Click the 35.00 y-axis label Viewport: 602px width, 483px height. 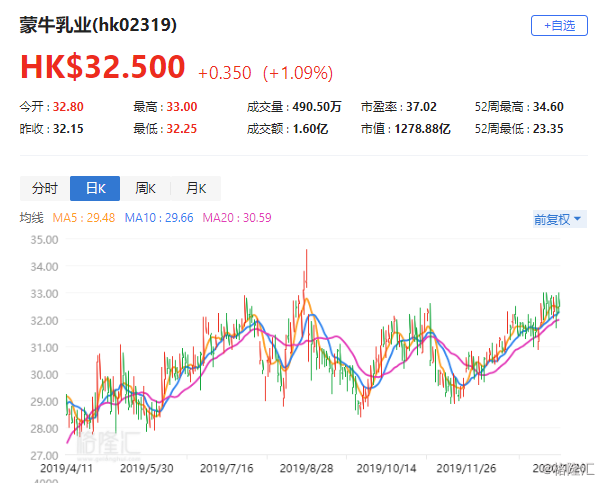pos(45,240)
